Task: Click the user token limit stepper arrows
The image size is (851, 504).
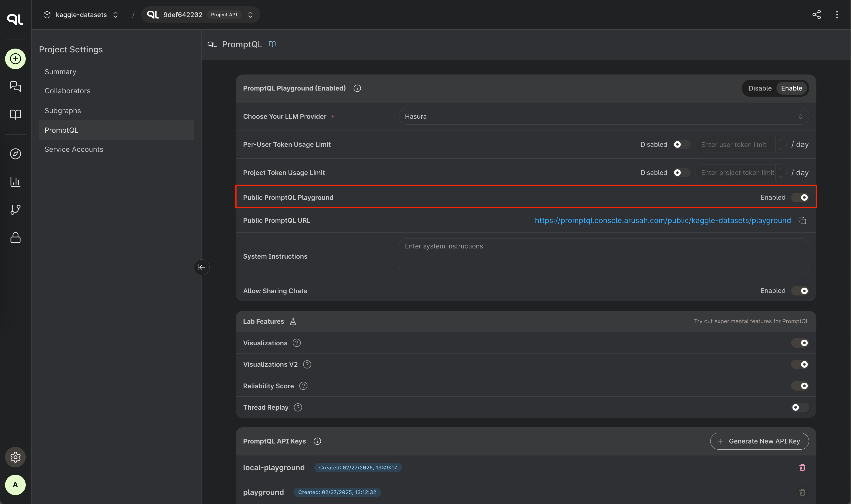Action: pos(781,144)
